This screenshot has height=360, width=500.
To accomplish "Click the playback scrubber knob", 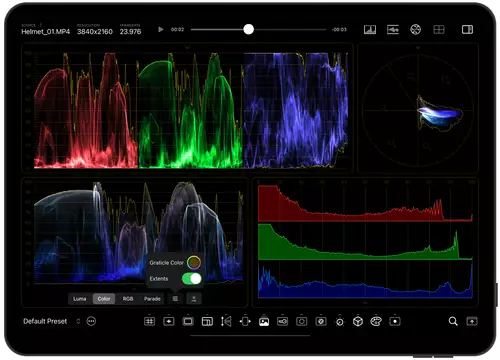I will [x=248, y=29].
